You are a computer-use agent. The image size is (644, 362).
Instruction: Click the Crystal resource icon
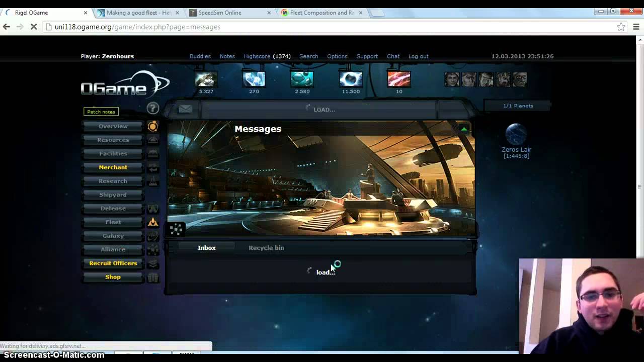(x=254, y=79)
